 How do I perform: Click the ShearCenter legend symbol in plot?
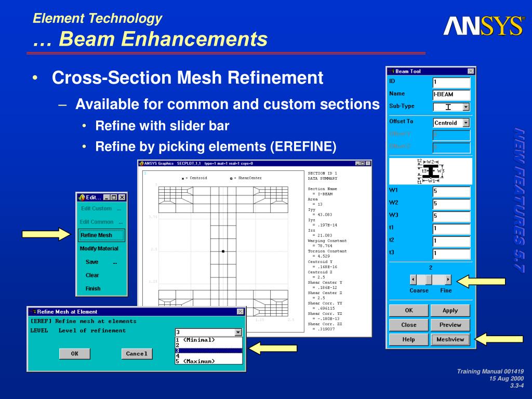click(x=231, y=179)
